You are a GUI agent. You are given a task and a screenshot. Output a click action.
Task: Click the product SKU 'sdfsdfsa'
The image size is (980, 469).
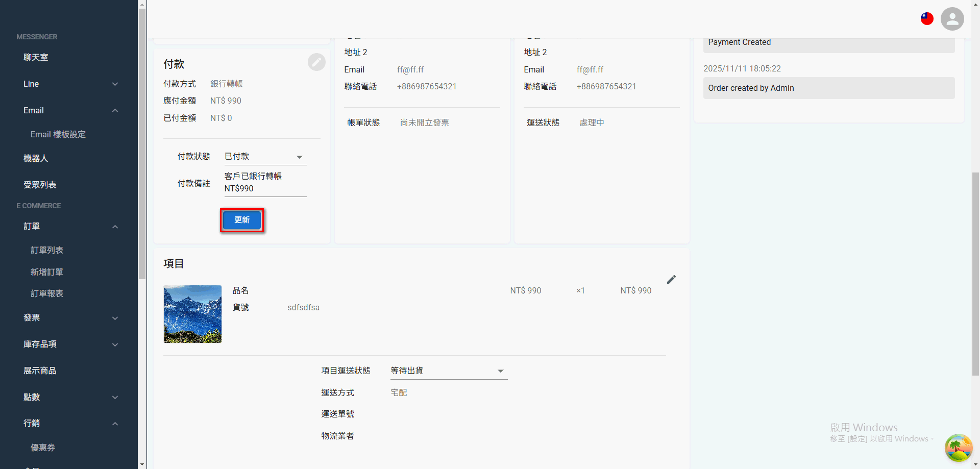(304, 307)
